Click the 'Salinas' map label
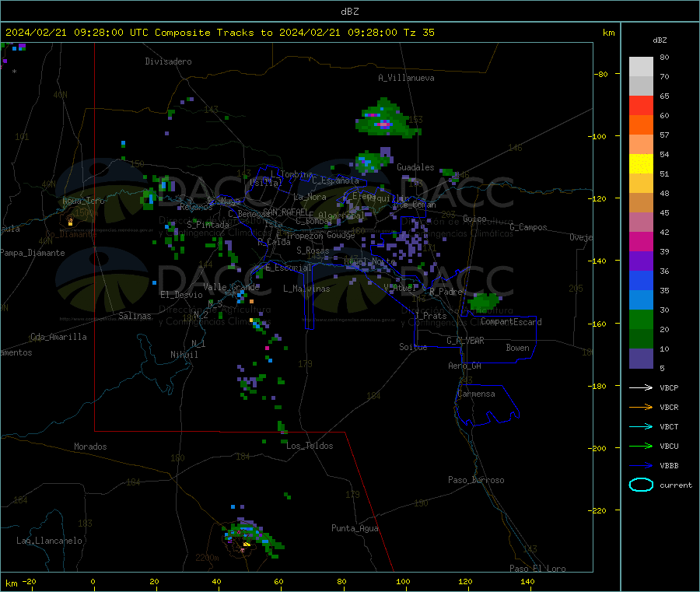 tap(135, 316)
